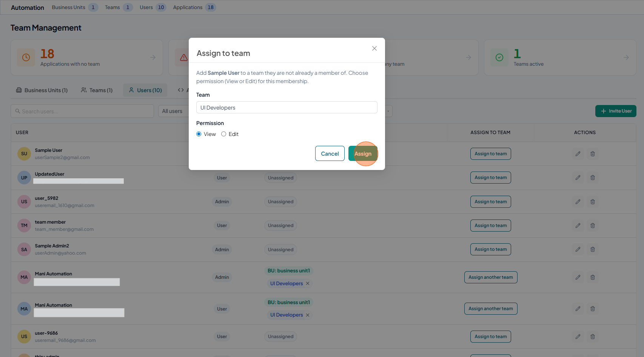
Task: Delete Mani Automation User row trash icon
Action: click(x=593, y=309)
